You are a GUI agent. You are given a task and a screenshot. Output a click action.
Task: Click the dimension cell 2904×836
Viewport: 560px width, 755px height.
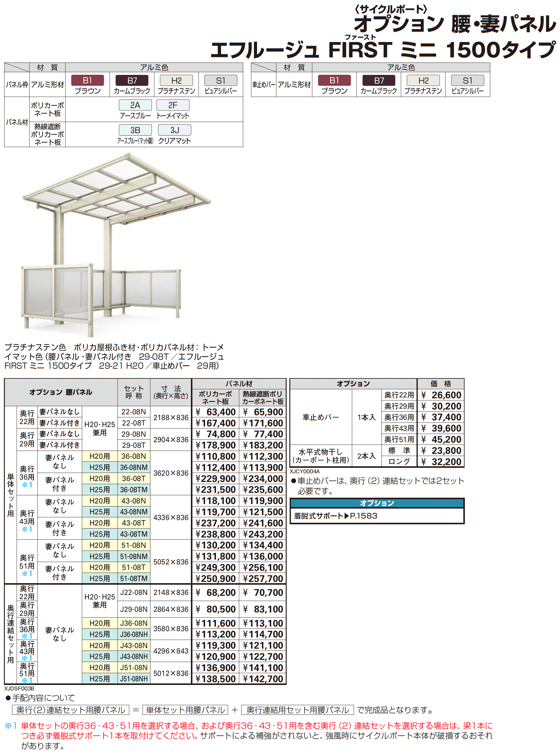(171, 439)
